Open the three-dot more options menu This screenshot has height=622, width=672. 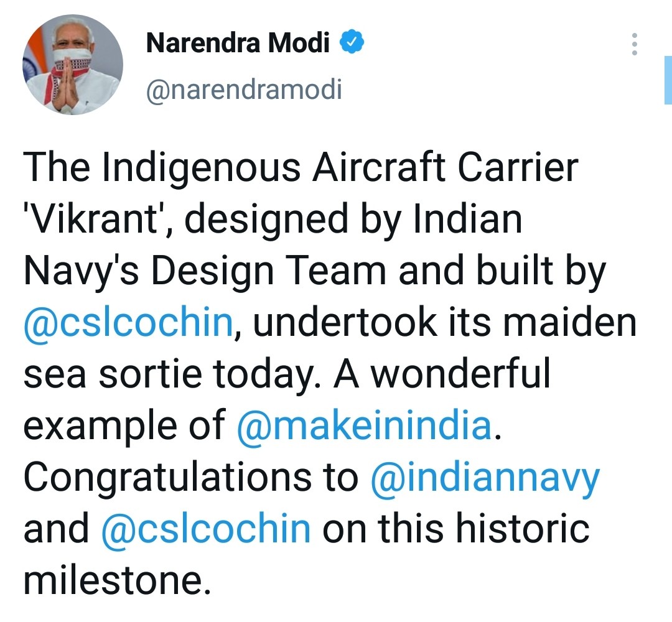pyautogui.click(x=634, y=44)
